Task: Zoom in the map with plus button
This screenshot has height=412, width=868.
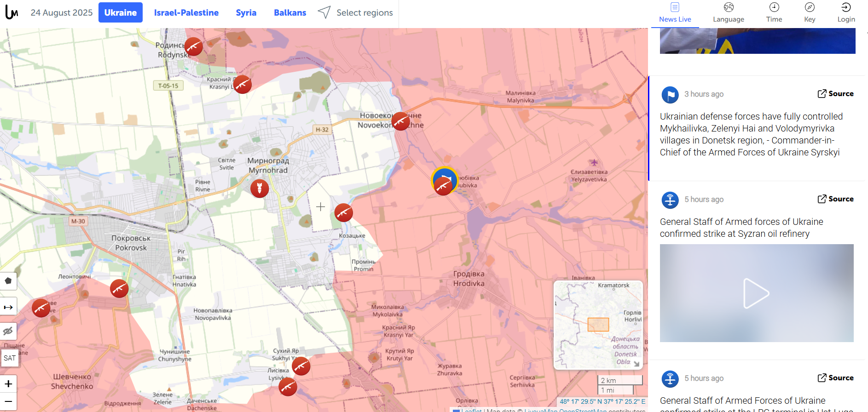Action: [x=8, y=383]
